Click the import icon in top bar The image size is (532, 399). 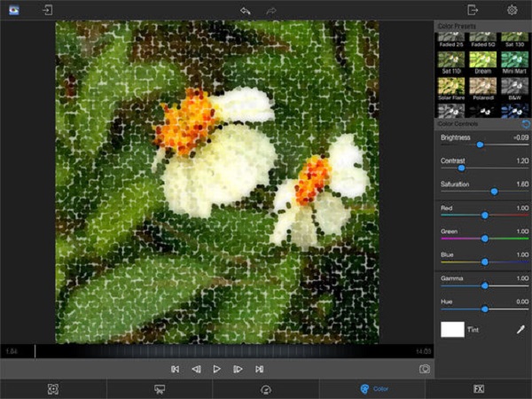click(47, 10)
